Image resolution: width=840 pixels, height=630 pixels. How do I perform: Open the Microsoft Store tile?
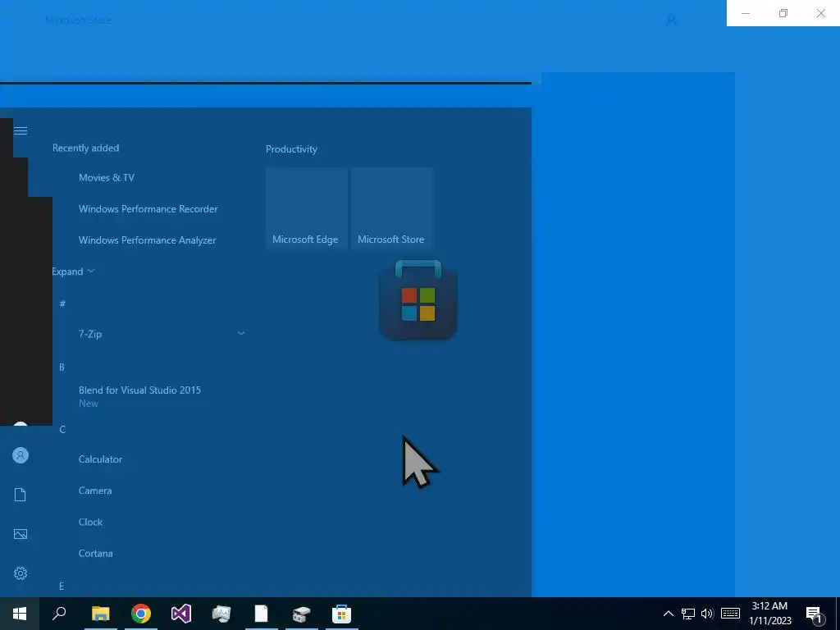click(391, 208)
